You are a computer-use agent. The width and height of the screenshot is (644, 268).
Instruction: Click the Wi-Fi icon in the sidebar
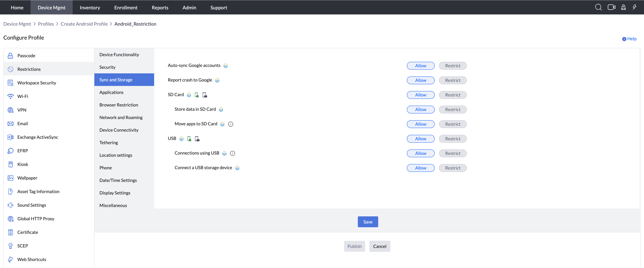click(10, 96)
